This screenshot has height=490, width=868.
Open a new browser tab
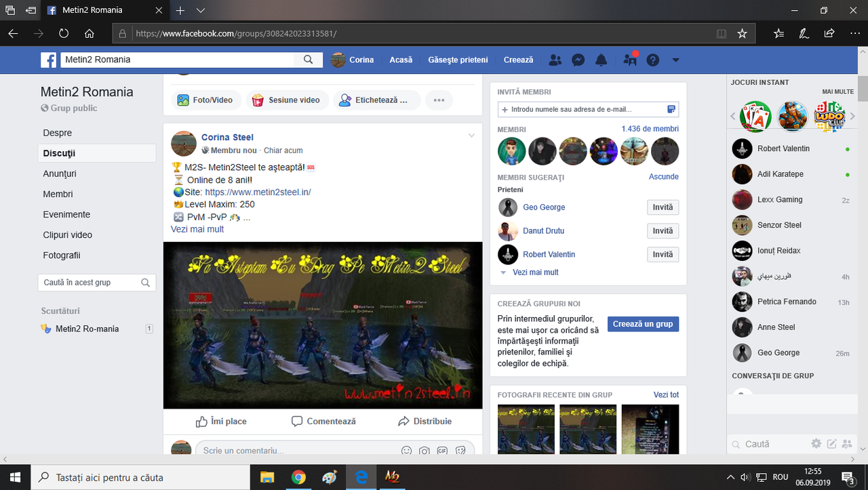coord(180,10)
